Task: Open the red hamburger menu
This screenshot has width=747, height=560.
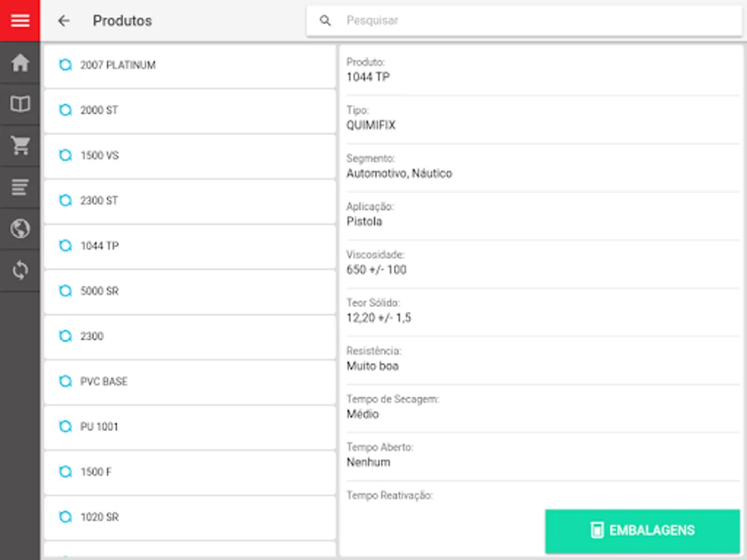Action: tap(20, 21)
